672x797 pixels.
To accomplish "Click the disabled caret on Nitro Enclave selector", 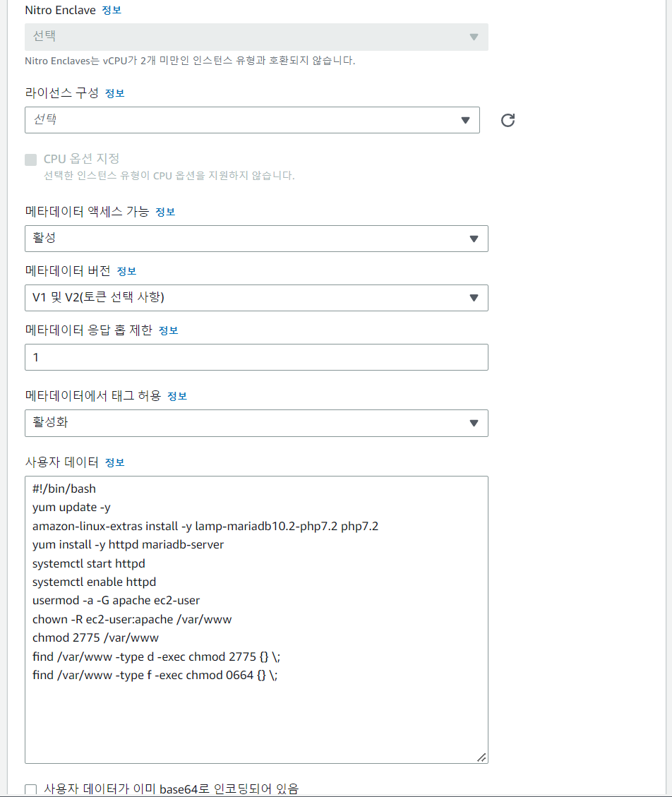I will (473, 37).
